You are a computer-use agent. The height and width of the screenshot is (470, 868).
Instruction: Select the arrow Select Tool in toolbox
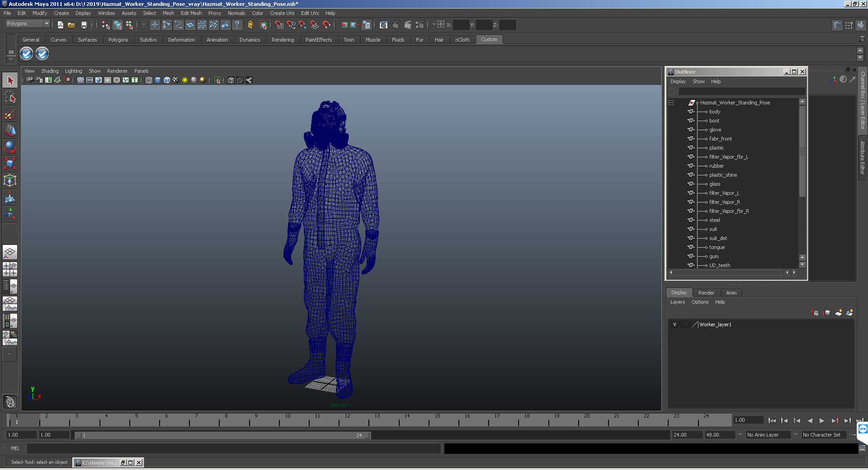10,81
